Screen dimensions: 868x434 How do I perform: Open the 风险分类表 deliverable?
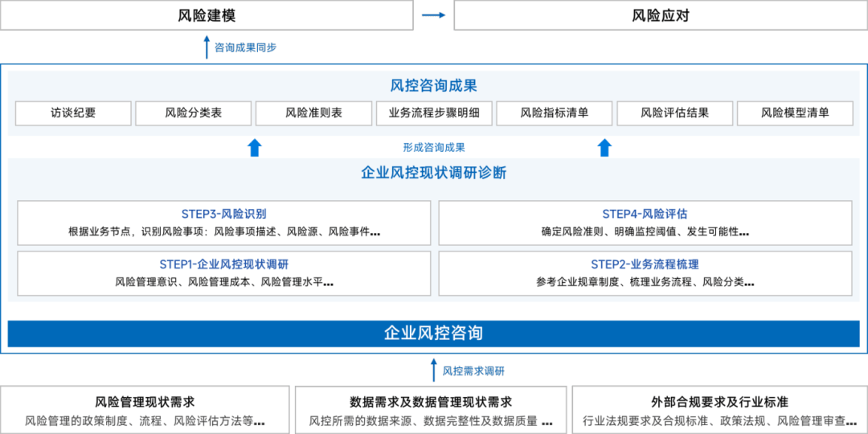193,113
